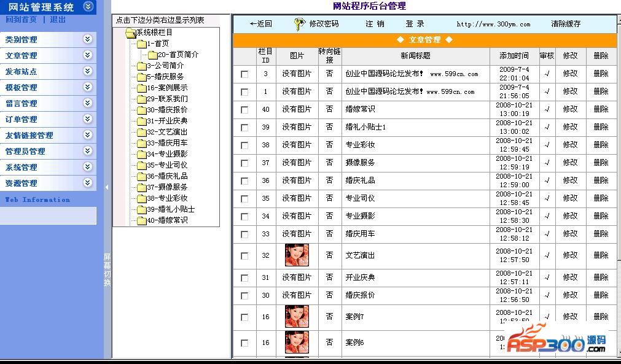Viewport: 621px width, 364px height.
Task: Click 修改 for the 开业庆典 row
Action: [x=570, y=277]
